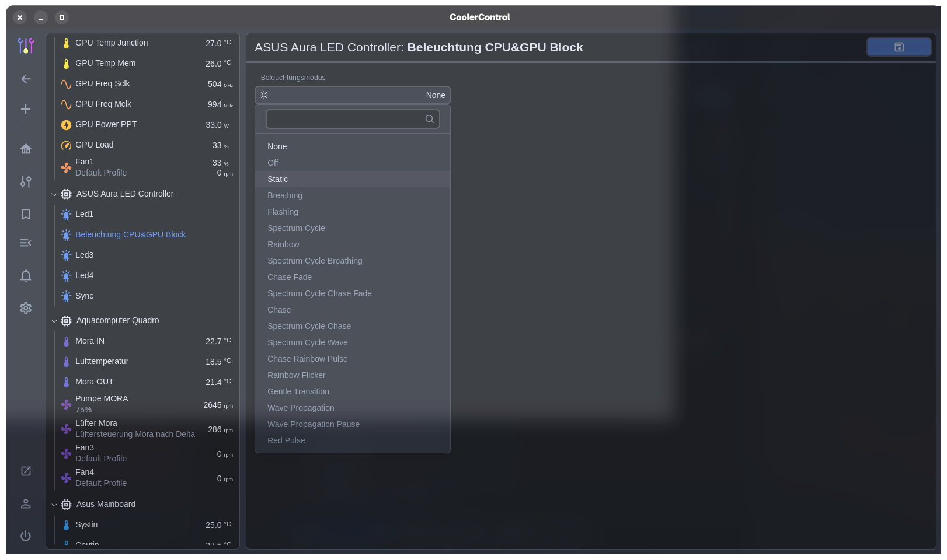Click the Led4 light icon
The image size is (947, 560).
[66, 276]
